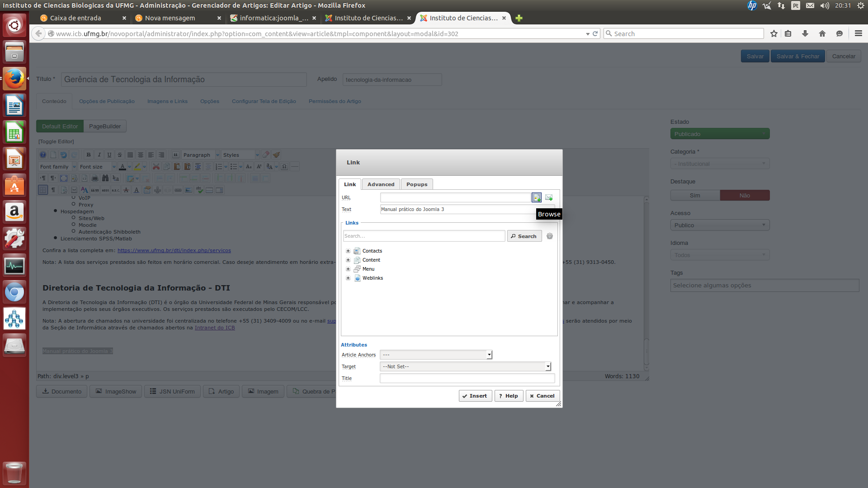
Task: Click the Browse files icon beside URL
Action: 537,197
